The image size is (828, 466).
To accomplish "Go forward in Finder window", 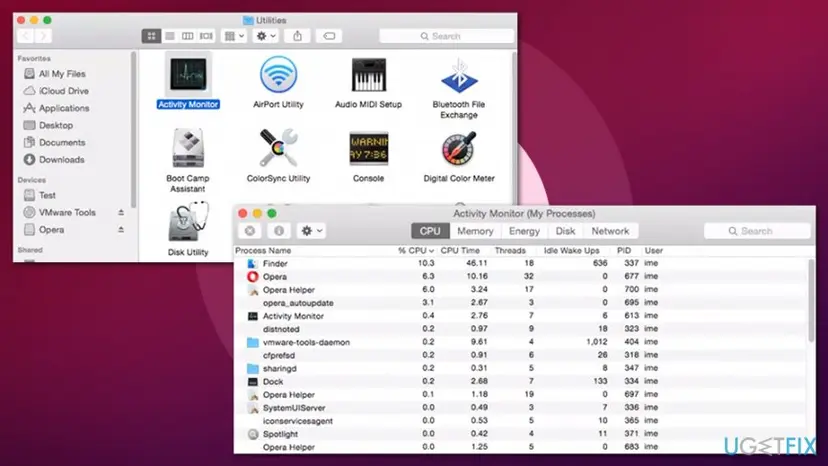I will [43, 36].
